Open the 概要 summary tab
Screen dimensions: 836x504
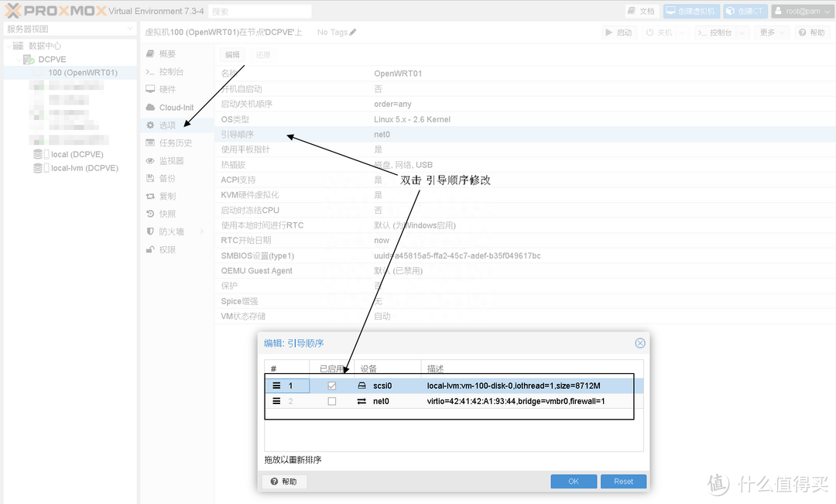(x=167, y=54)
